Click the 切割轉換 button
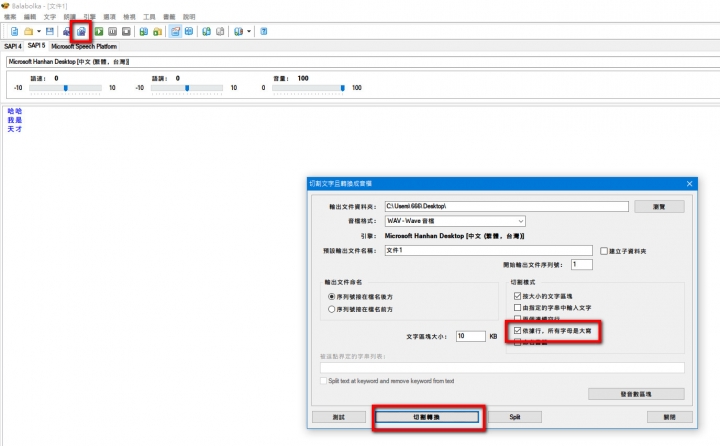 (x=427, y=417)
